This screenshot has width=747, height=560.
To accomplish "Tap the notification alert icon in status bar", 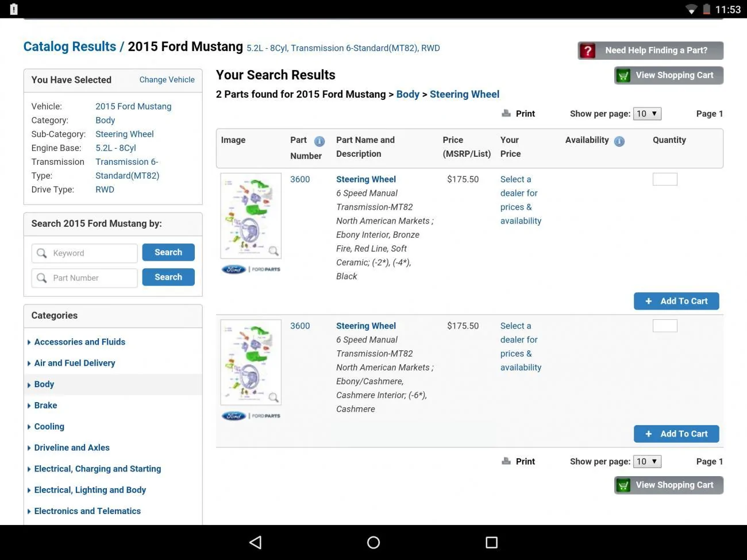I will point(14,9).
